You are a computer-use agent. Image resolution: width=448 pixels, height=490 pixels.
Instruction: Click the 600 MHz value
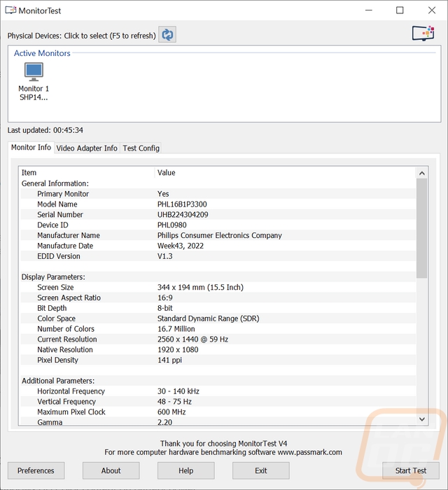(x=171, y=412)
